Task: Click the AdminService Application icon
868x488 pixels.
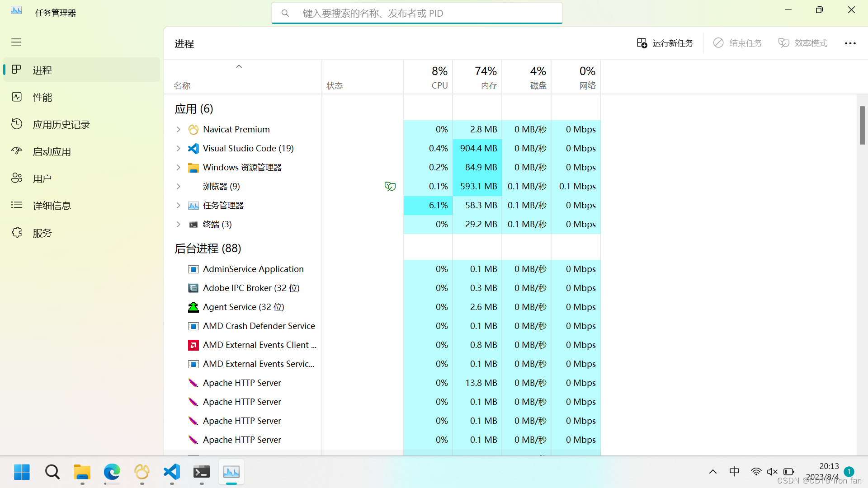Action: (193, 269)
